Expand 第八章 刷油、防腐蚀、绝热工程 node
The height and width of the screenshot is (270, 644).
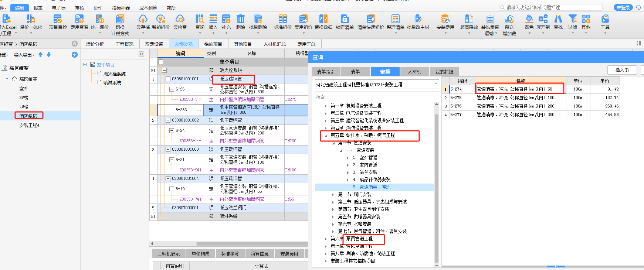pyautogui.click(x=326, y=254)
